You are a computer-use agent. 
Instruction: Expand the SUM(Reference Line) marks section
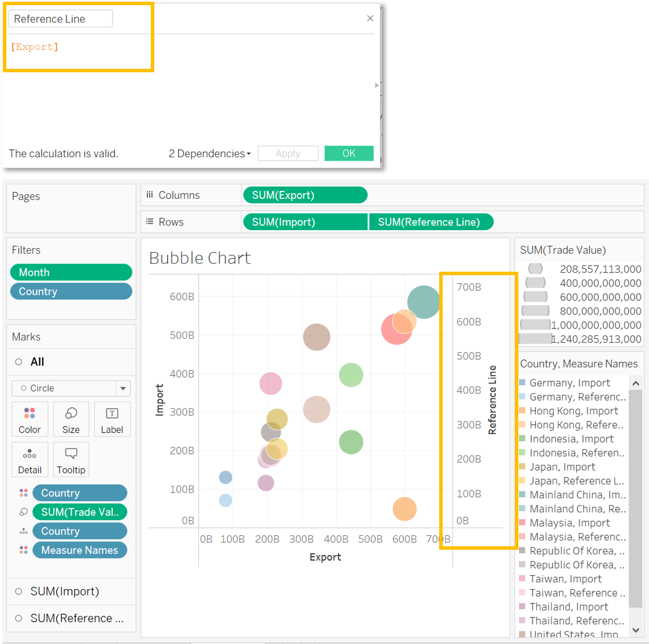(18, 618)
